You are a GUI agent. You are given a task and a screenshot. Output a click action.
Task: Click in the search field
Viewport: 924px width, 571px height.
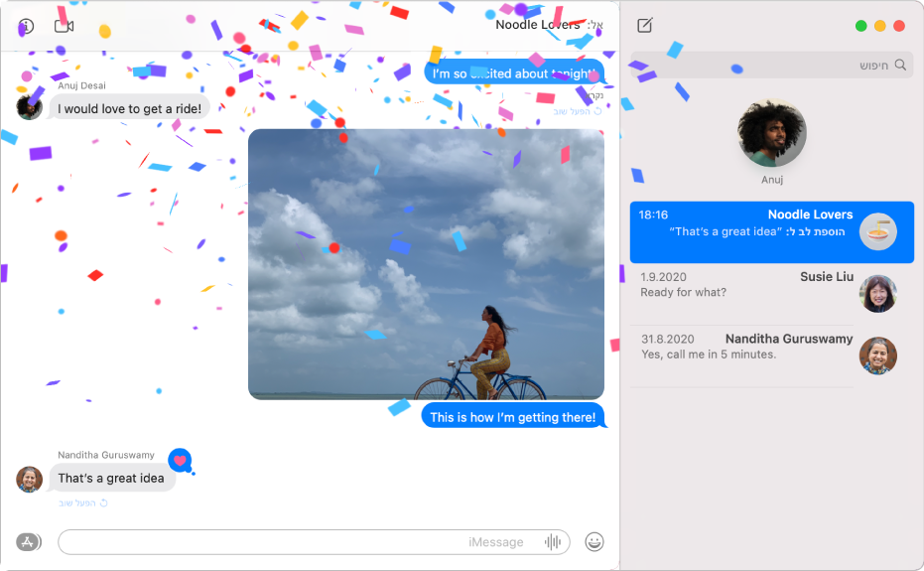point(772,65)
